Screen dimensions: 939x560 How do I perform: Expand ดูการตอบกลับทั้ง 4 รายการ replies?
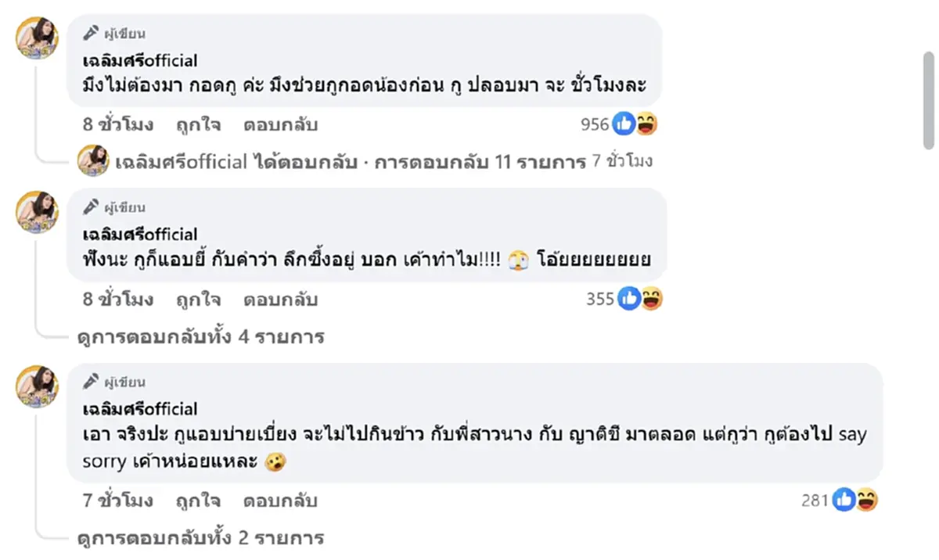(x=200, y=336)
